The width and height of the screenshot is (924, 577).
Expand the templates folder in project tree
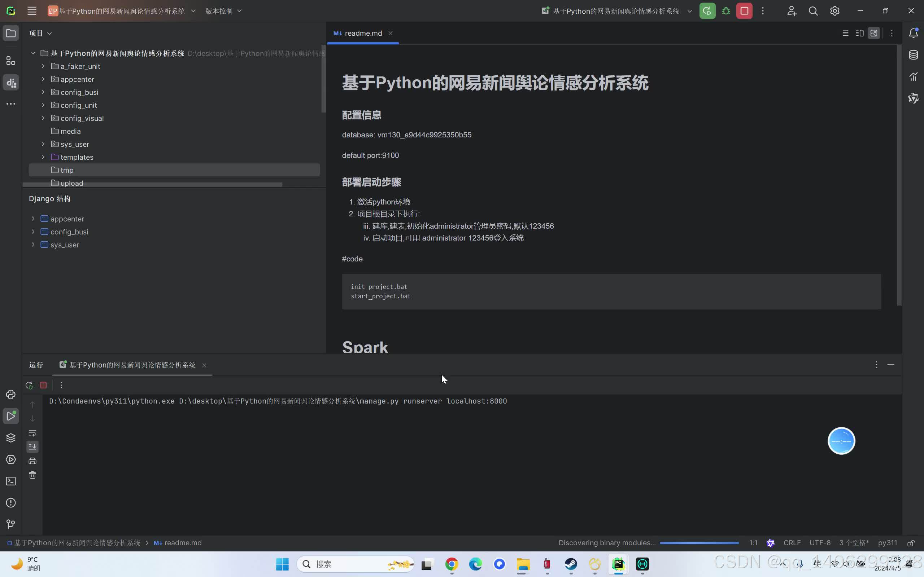[x=43, y=157]
